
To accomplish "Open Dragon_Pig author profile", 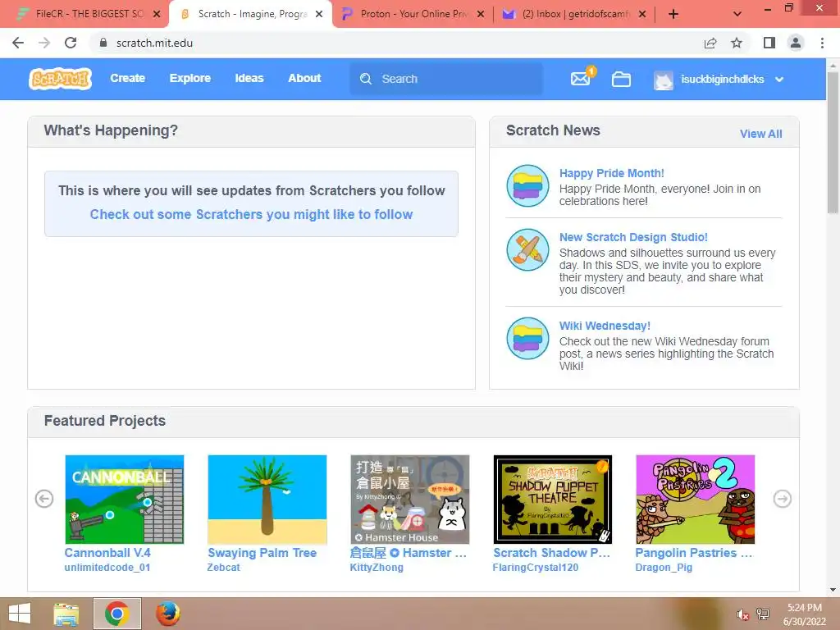I will coord(664,568).
